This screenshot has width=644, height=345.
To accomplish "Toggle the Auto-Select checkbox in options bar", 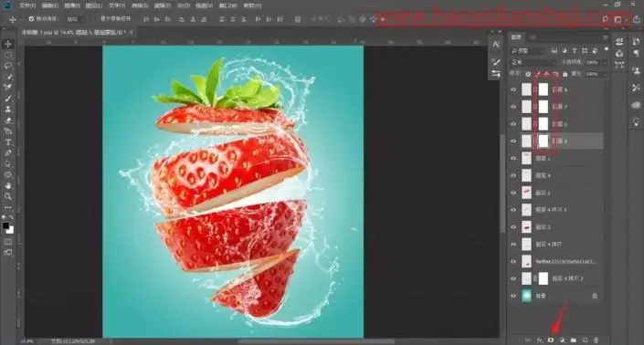I will pos(31,19).
